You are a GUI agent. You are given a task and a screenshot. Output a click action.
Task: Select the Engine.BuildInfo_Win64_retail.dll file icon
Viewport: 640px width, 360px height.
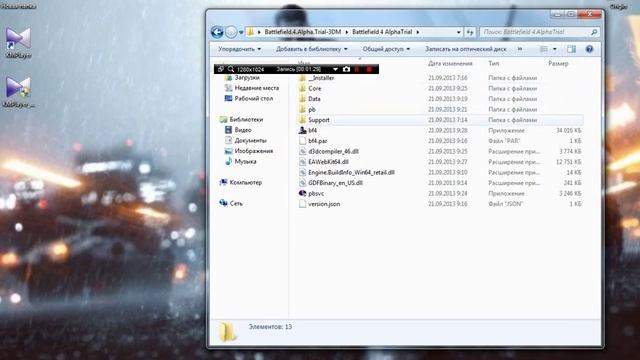302,173
